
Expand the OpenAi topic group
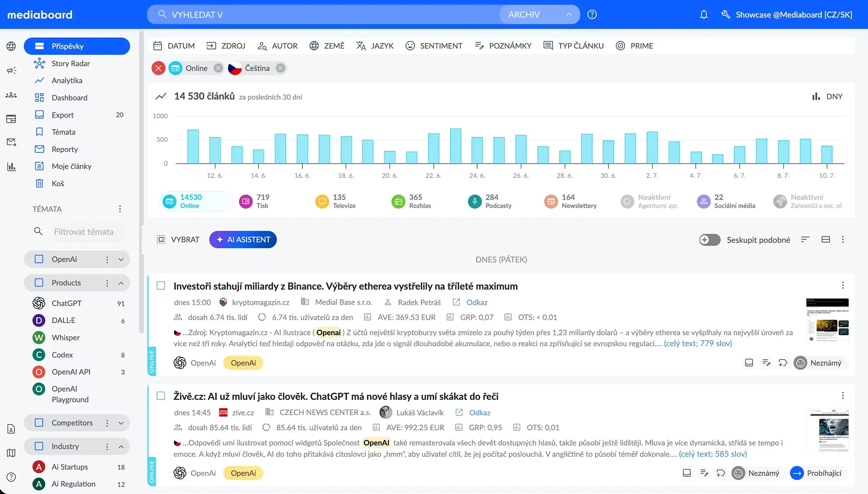click(121, 259)
